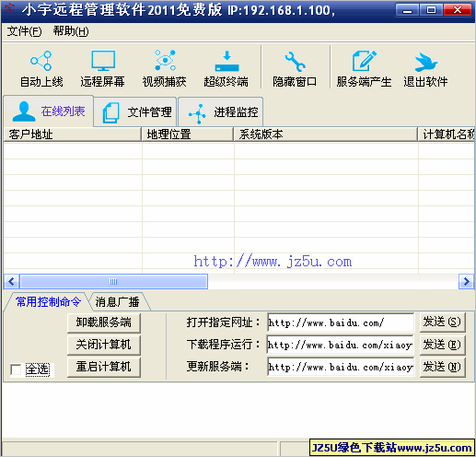
Task: Close the 小宇远程管理软件 window
Action: (458, 10)
